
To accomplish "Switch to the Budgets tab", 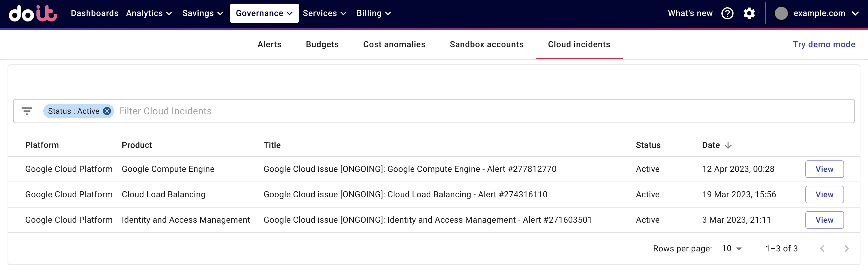I will click(322, 44).
